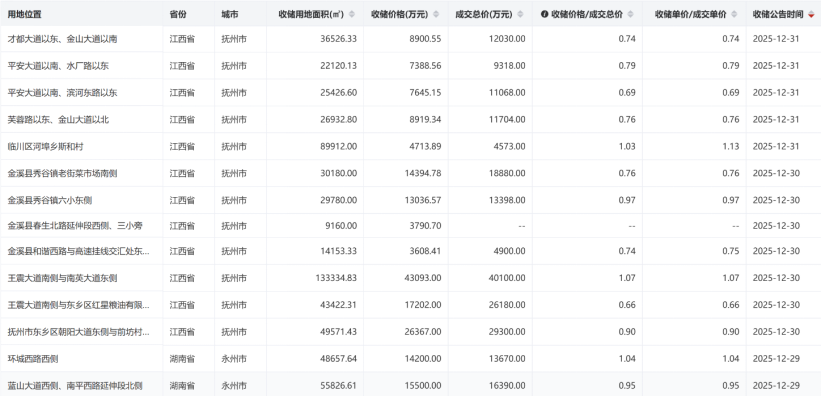This screenshot has height=401, width=824.
Task: Click transaction total 40100.00
Action: click(x=507, y=278)
